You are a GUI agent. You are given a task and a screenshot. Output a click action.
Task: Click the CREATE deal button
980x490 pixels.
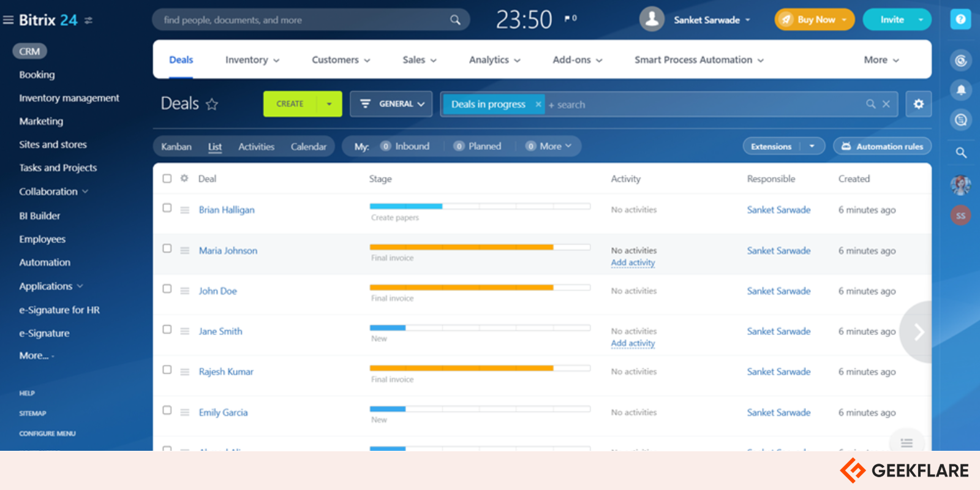[x=290, y=104]
